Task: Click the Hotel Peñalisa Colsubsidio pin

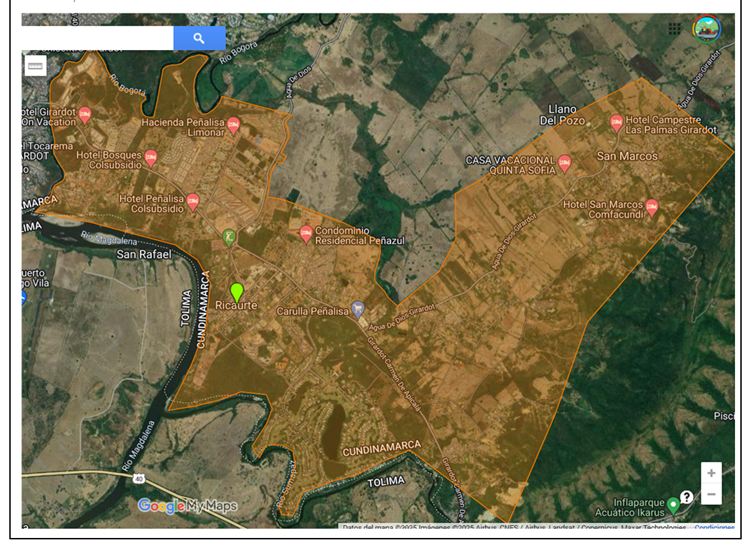Action: coord(193,201)
